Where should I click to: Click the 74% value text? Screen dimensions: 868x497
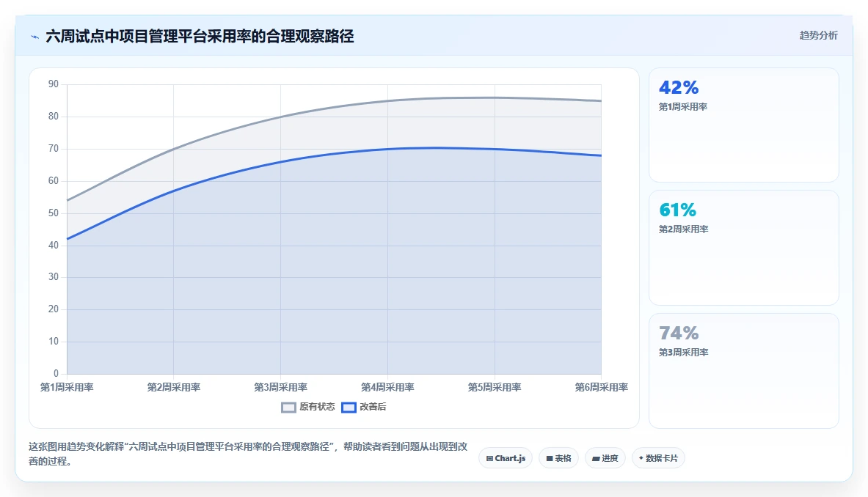[x=679, y=334]
